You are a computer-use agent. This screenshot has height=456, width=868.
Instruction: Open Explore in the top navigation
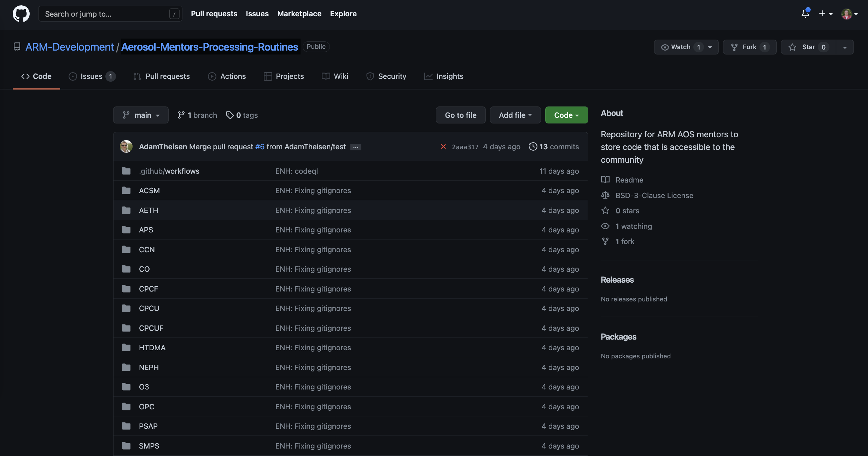tap(343, 14)
